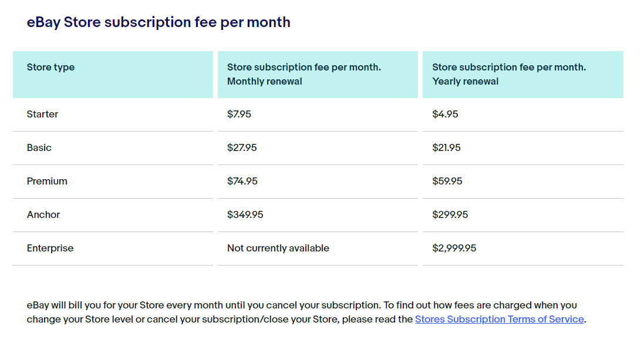The width and height of the screenshot is (644, 339).
Task: Select the Premium store type cell
Action: [113, 181]
